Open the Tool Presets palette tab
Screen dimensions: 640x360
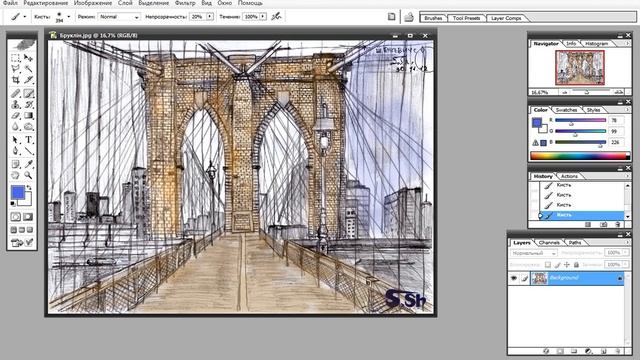point(466,18)
